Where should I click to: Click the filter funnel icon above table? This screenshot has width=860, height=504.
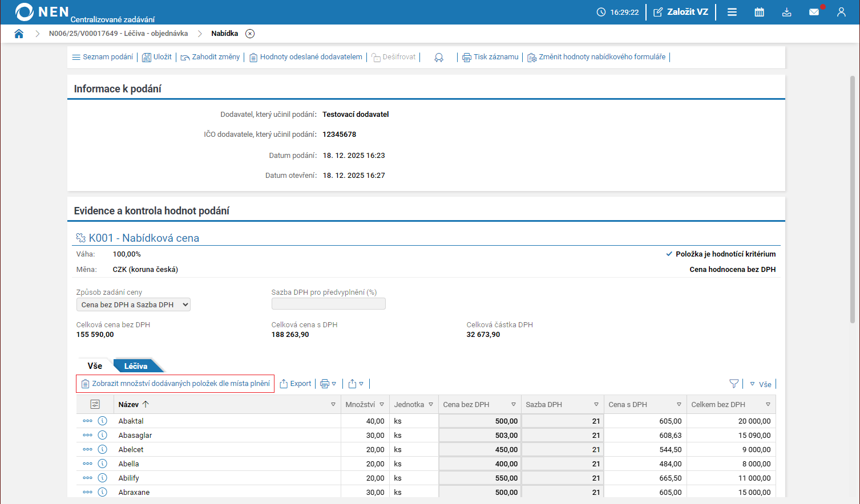[x=734, y=384]
